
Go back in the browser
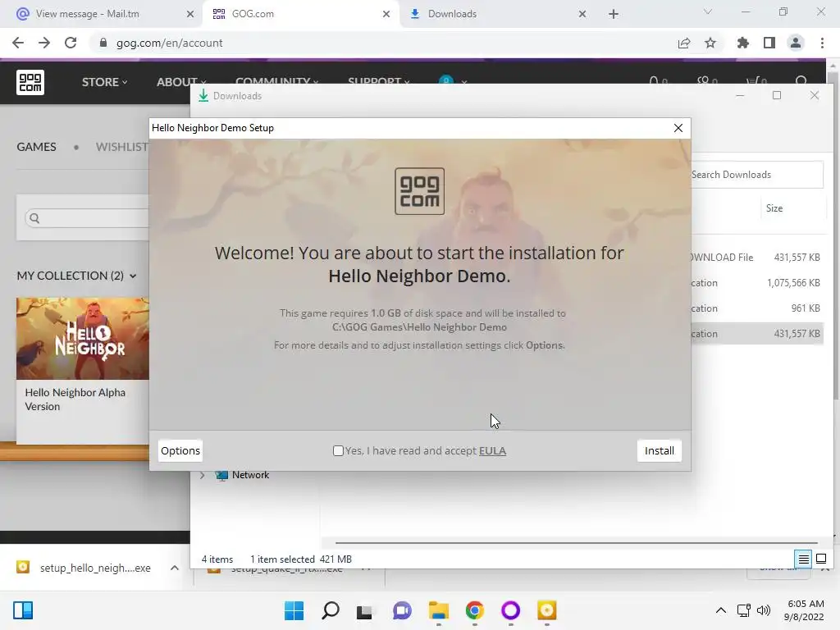click(18, 43)
